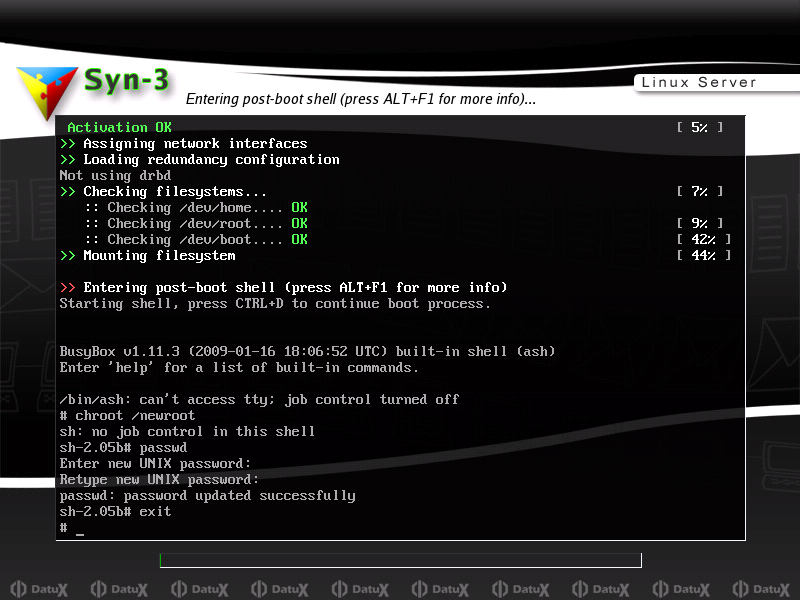Select "passwd: password updated successfully" message

coord(208,495)
